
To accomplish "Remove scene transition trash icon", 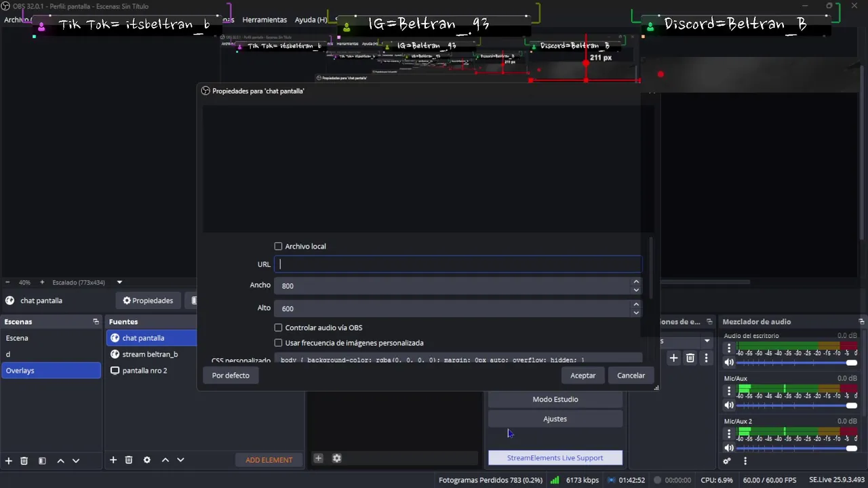I will (x=690, y=358).
